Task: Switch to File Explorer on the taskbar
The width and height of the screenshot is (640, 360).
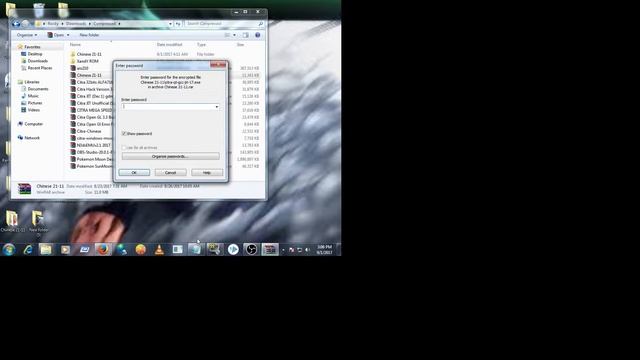Action: coord(46,249)
